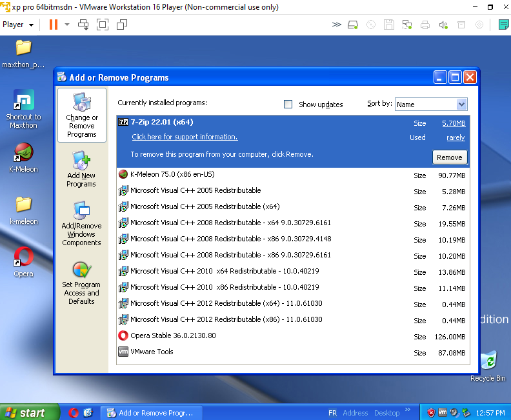Maximize the Add or Remove Programs window

(x=455, y=77)
